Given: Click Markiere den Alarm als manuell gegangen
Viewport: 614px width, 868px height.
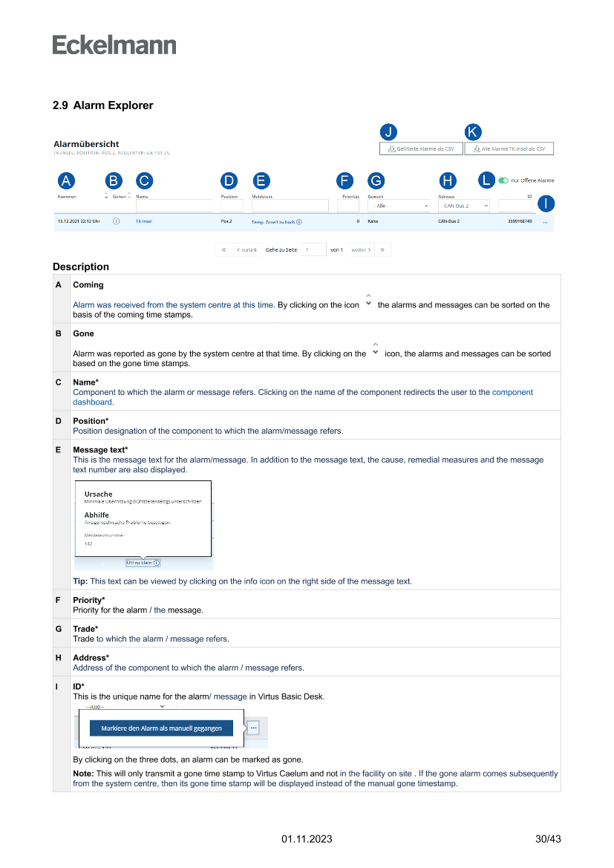Looking at the screenshot, I should (161, 728).
